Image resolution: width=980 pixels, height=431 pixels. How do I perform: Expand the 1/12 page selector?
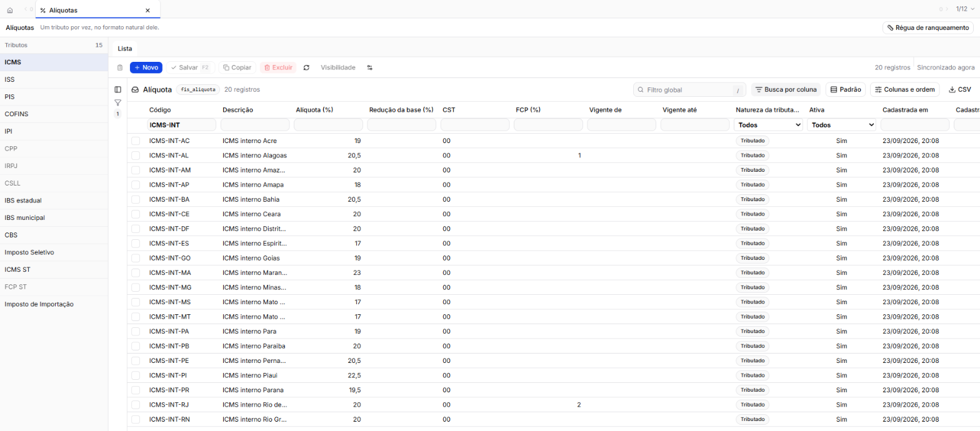coord(965,9)
